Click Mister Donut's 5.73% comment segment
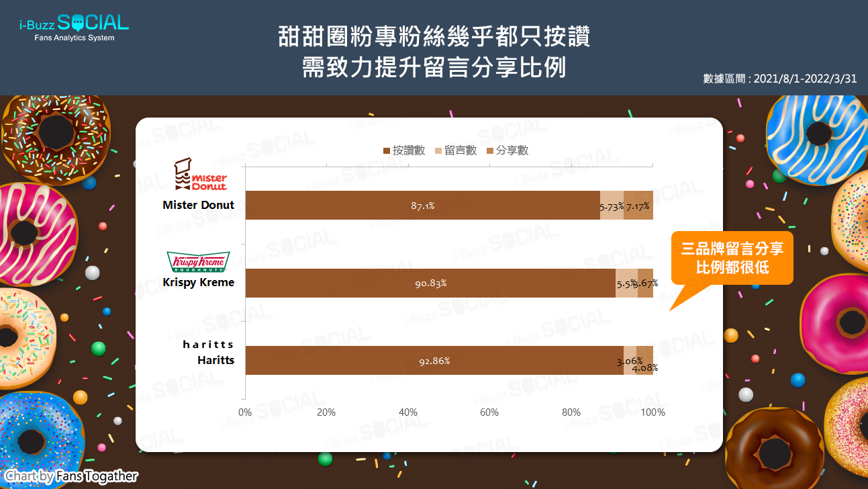This screenshot has width=868, height=489. pyautogui.click(x=612, y=206)
